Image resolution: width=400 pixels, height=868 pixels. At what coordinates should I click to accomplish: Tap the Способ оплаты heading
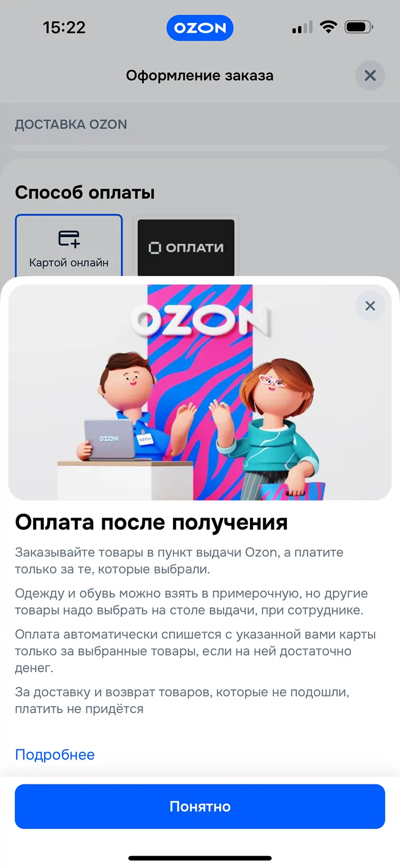pyautogui.click(x=85, y=193)
